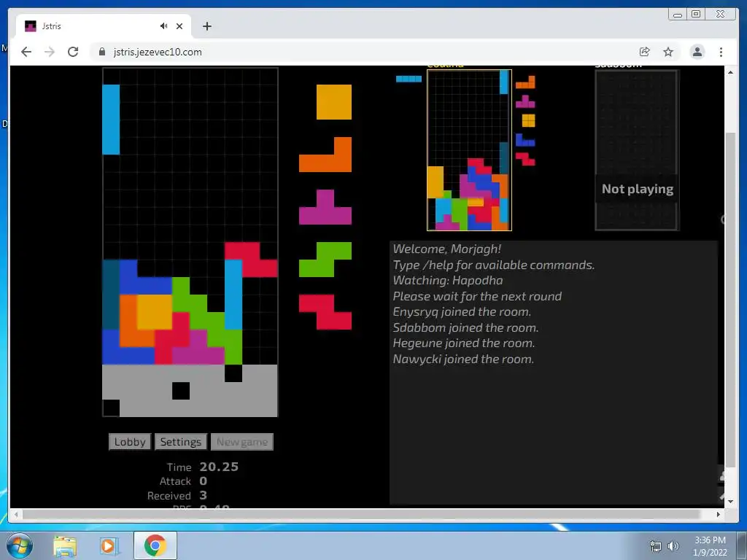Click the 'Welcome, Morjagh!' chat line
Viewport: 747px width, 560px height.
(x=447, y=249)
